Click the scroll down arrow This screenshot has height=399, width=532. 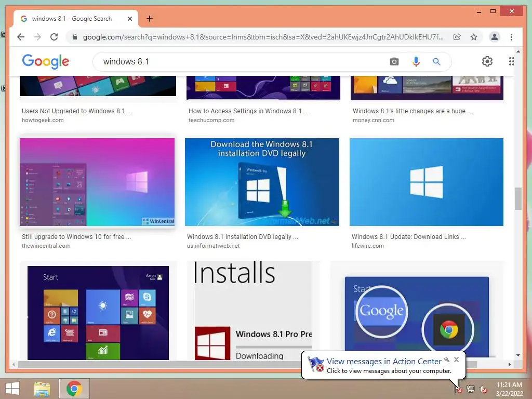pyautogui.click(x=518, y=355)
